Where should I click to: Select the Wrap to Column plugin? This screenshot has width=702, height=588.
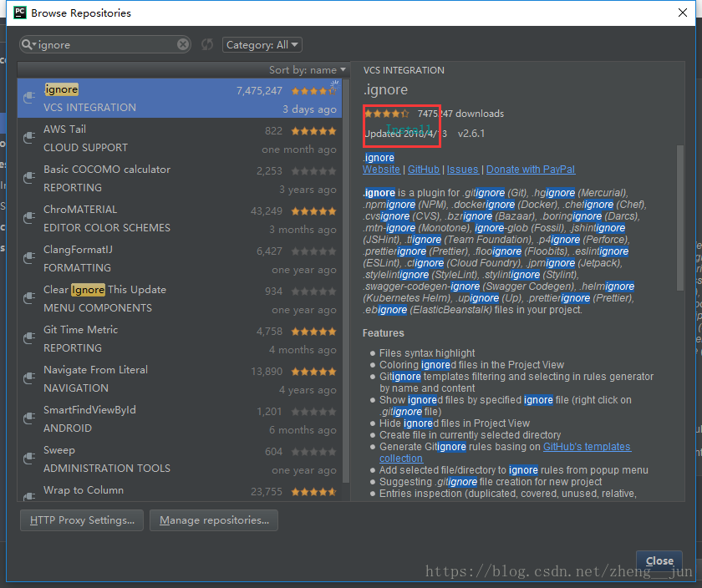(x=180, y=490)
